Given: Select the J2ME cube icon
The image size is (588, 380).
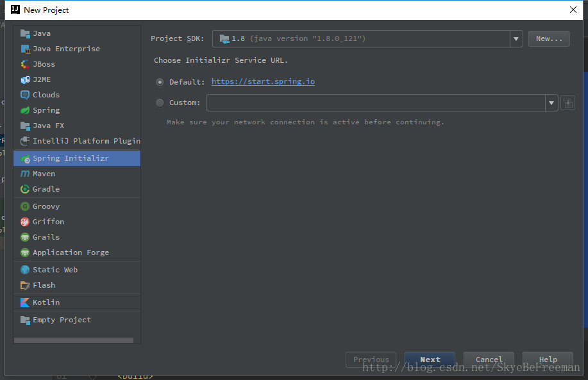Looking at the screenshot, I should (25, 79).
